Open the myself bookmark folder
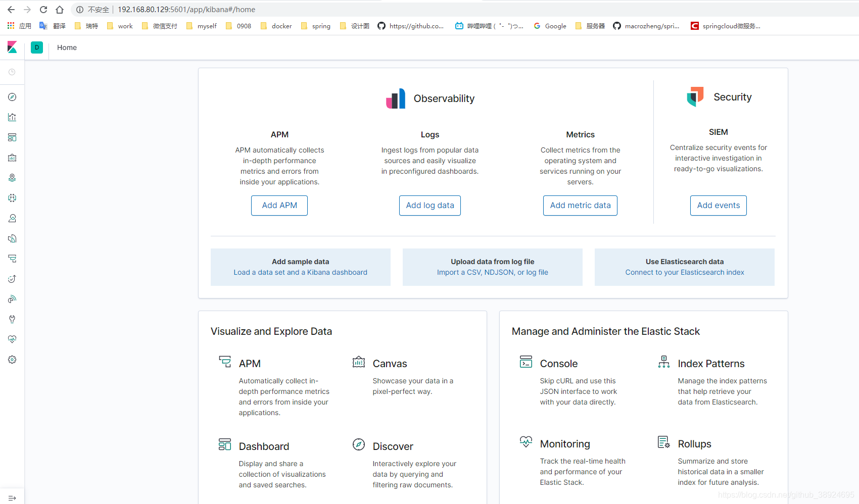Viewport: 859px width, 504px height. pos(201,26)
